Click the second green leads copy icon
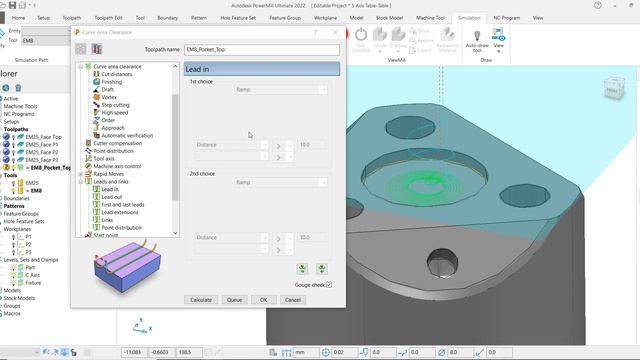The height and width of the screenshot is (360, 640). click(322, 269)
